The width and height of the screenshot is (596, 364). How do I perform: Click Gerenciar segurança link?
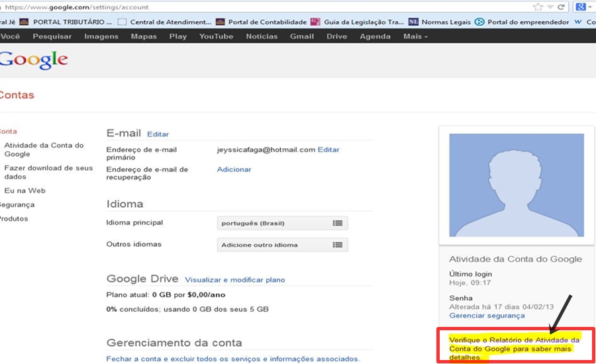[x=487, y=316]
